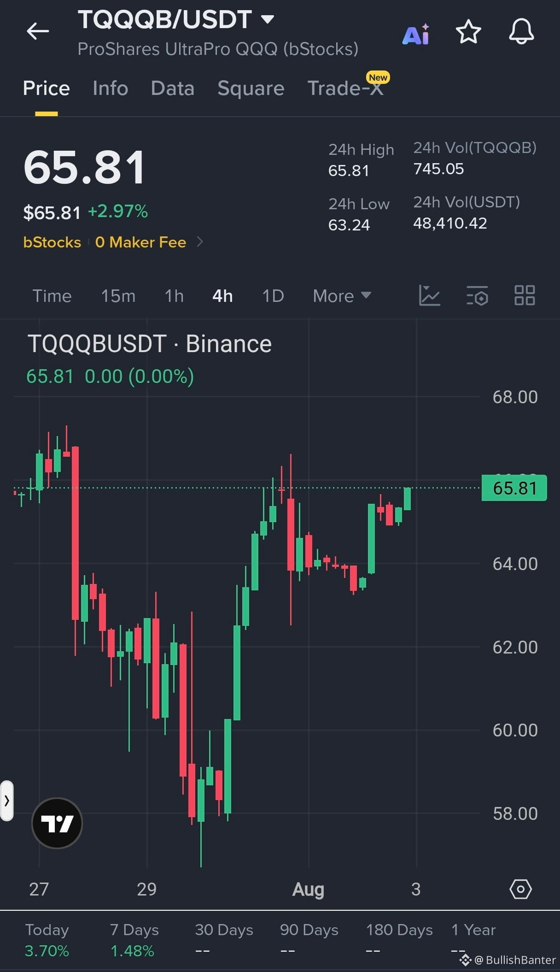Image resolution: width=560 pixels, height=972 pixels.
Task: Click the TQQQBUSDT · Binance chart title
Action: pos(150,344)
